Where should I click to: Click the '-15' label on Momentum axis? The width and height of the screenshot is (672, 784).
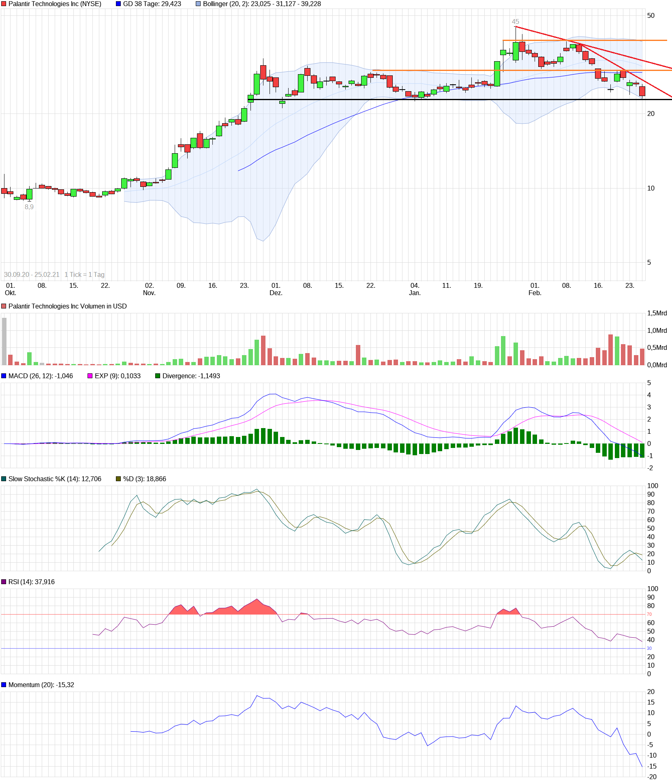pyautogui.click(x=652, y=767)
